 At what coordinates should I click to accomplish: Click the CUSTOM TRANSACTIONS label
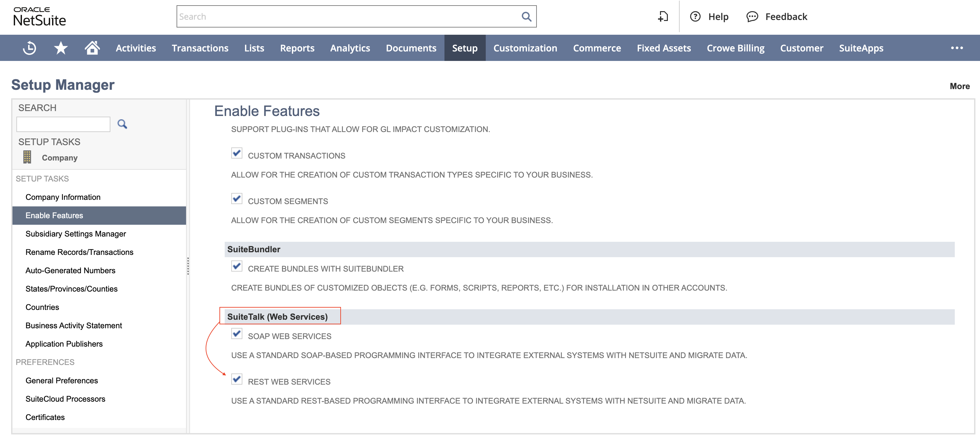(x=296, y=156)
